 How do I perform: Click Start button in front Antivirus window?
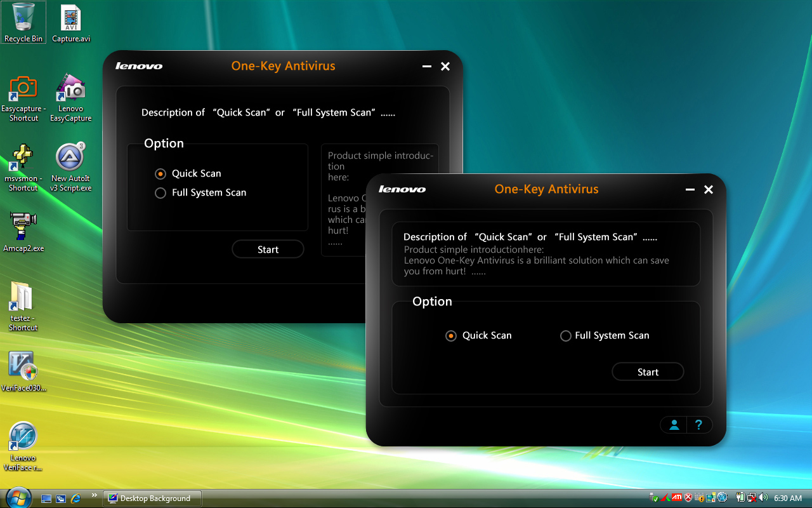coord(648,372)
